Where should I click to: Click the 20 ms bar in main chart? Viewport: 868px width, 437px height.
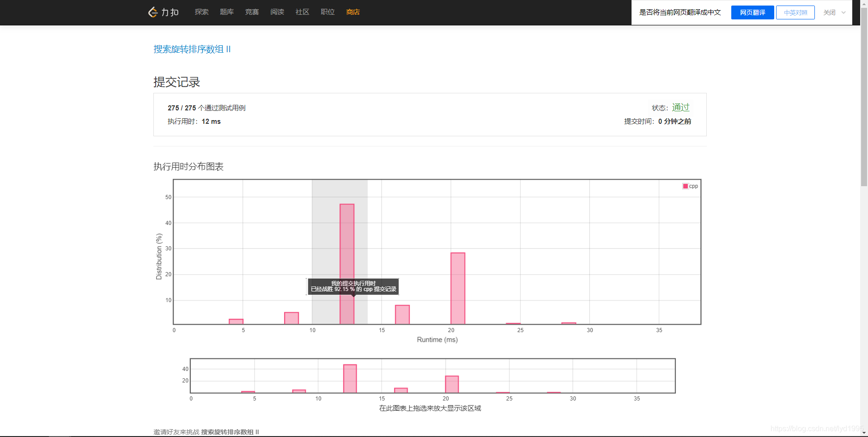pos(458,288)
